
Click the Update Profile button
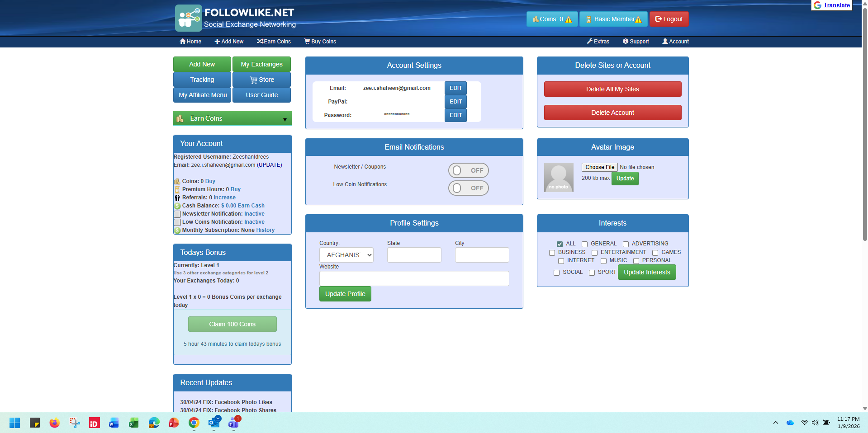(x=345, y=294)
